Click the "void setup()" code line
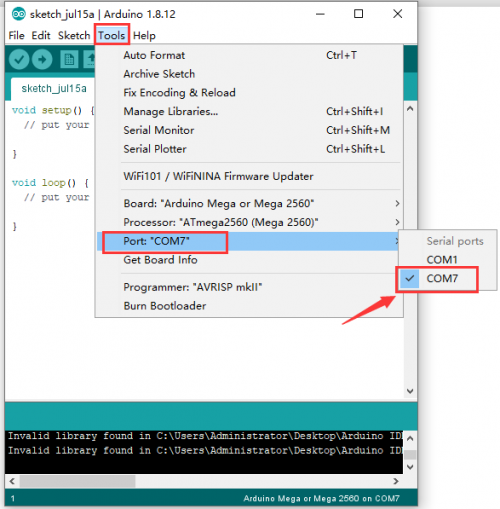Image resolution: width=500 pixels, height=509 pixels. click(53, 110)
